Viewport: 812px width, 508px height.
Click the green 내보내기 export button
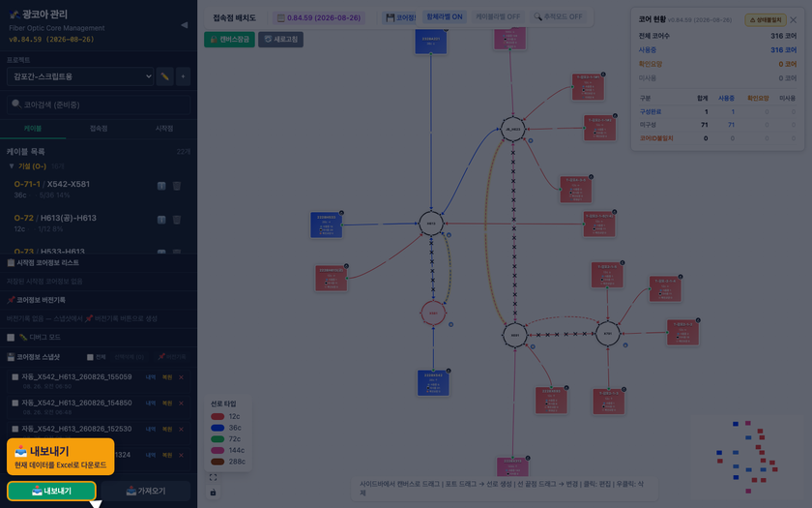51,491
